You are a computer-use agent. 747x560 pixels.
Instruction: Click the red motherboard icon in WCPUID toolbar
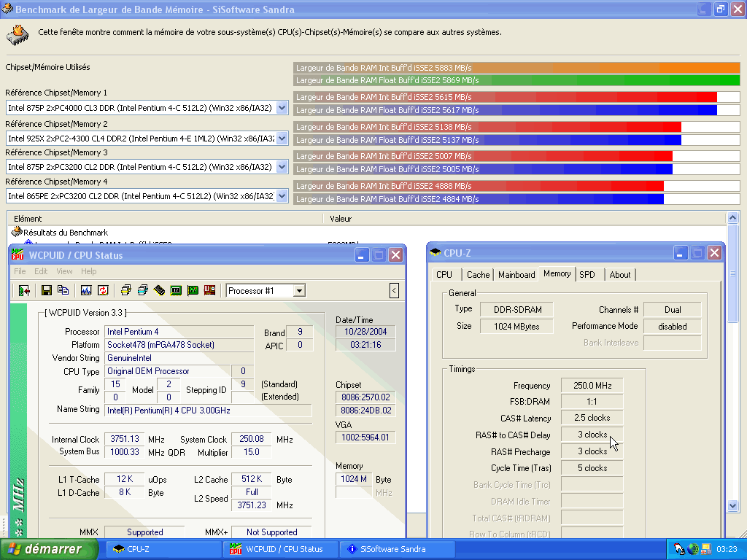coord(210,290)
